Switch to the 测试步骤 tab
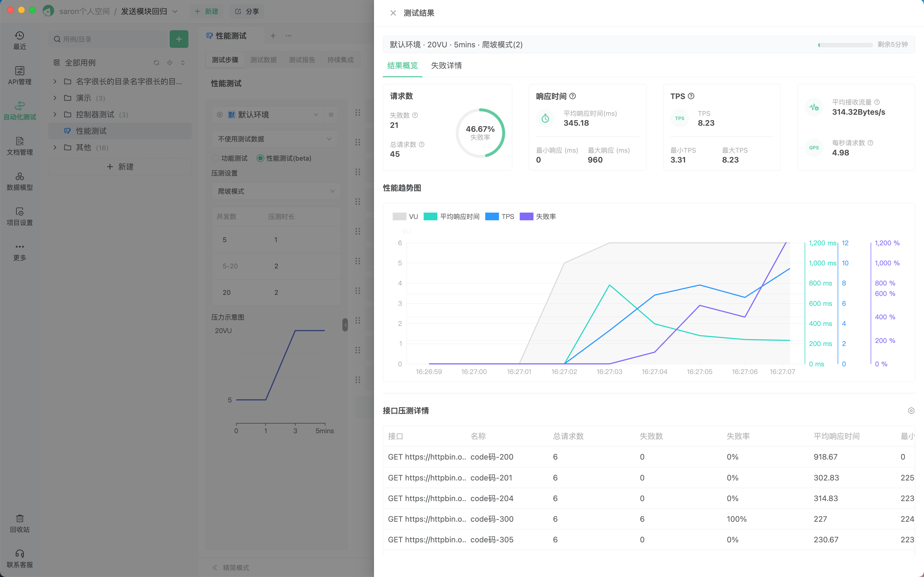This screenshot has height=577, width=924. [x=225, y=60]
